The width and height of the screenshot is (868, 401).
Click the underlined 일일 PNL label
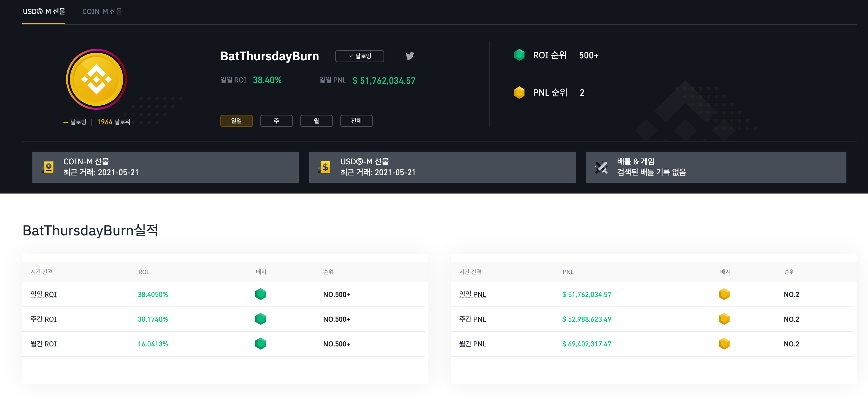click(472, 295)
